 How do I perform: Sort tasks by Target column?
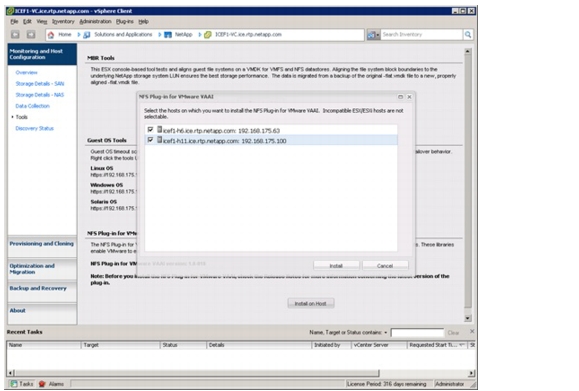120,345
